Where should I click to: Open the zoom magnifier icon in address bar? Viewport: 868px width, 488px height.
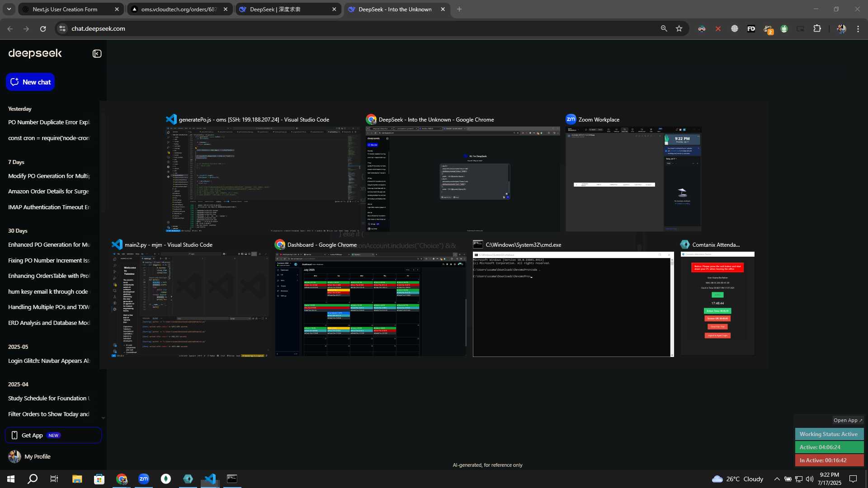[x=664, y=29]
